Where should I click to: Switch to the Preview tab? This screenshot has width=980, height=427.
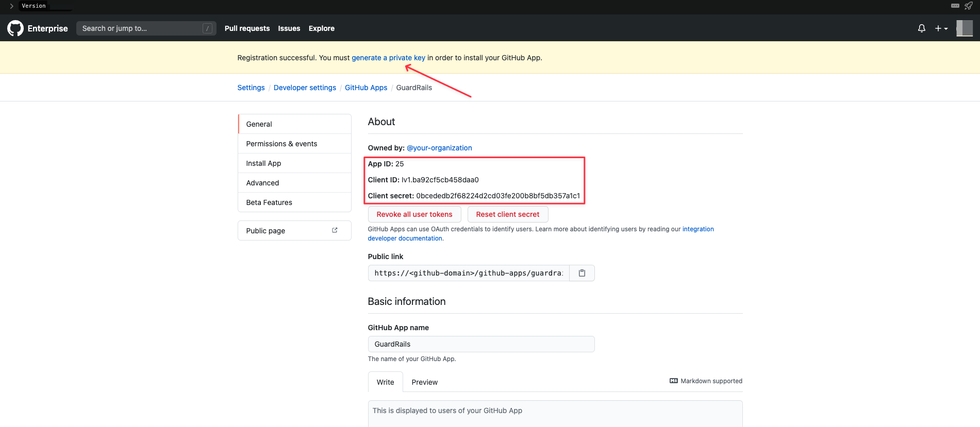coord(424,382)
